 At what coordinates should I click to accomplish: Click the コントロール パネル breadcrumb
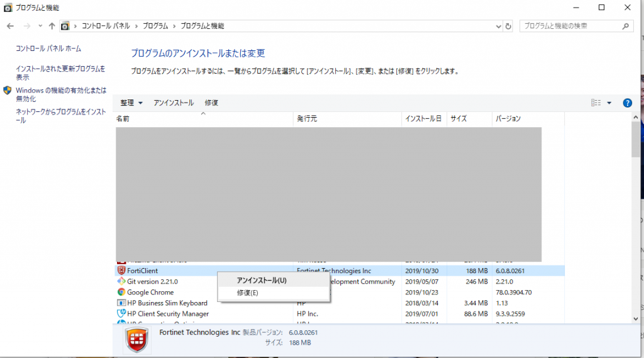coord(106,26)
